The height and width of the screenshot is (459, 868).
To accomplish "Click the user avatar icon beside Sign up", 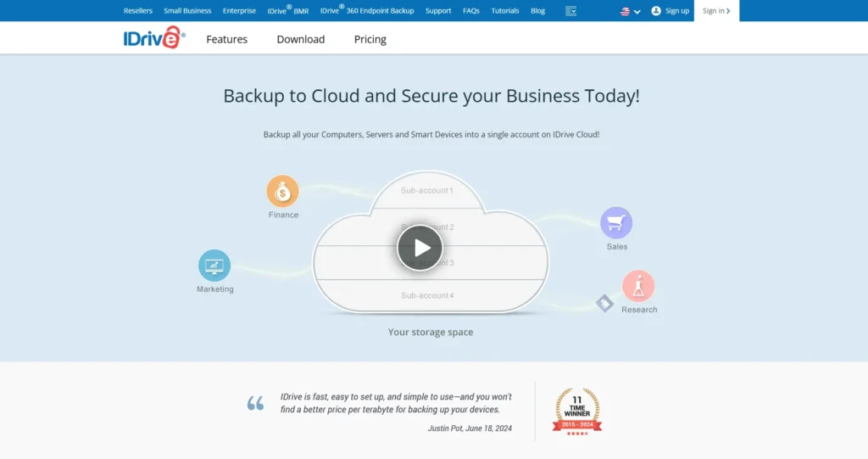I will (x=656, y=11).
